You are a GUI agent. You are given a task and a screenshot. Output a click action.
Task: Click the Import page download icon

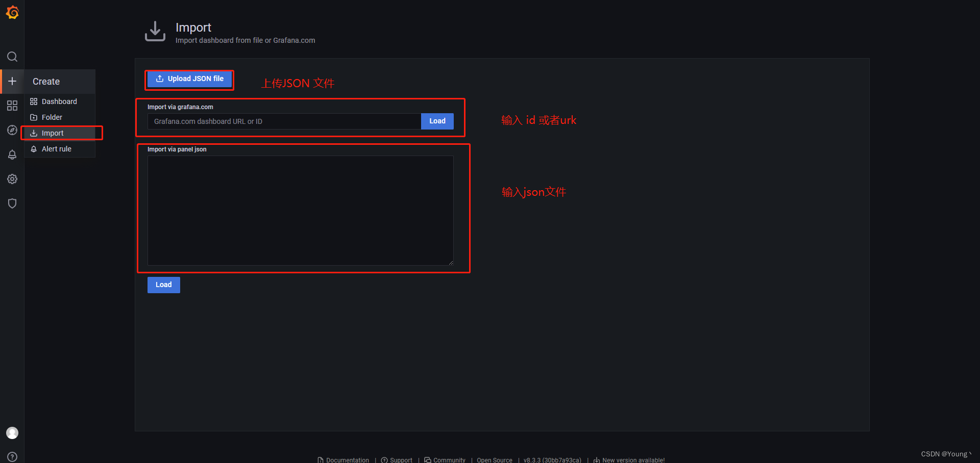155,32
